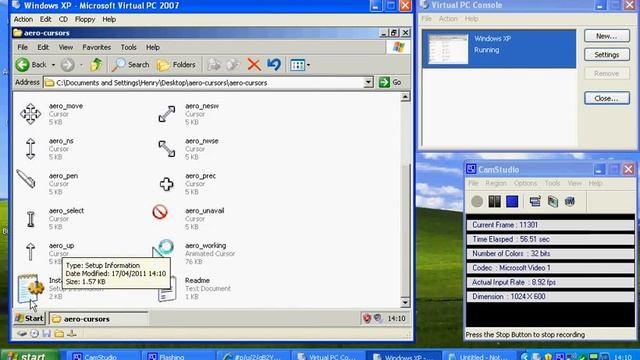640x360 pixels.
Task: Open the Back history dropdown arrow
Action: tap(53, 64)
